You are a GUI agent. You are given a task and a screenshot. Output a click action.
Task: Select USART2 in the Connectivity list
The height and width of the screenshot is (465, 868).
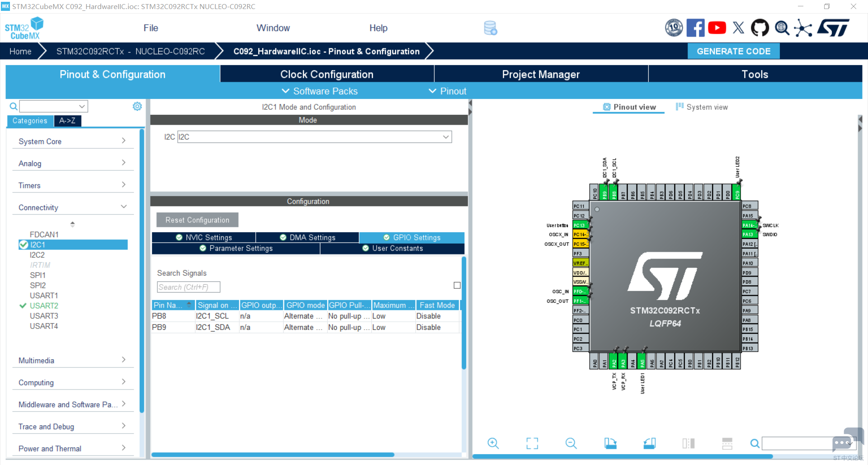(x=44, y=306)
